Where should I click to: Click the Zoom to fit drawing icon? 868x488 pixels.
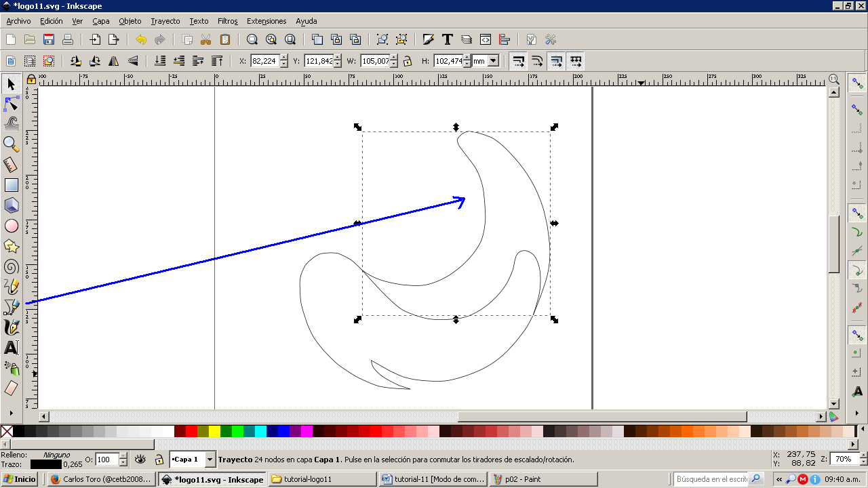point(271,39)
